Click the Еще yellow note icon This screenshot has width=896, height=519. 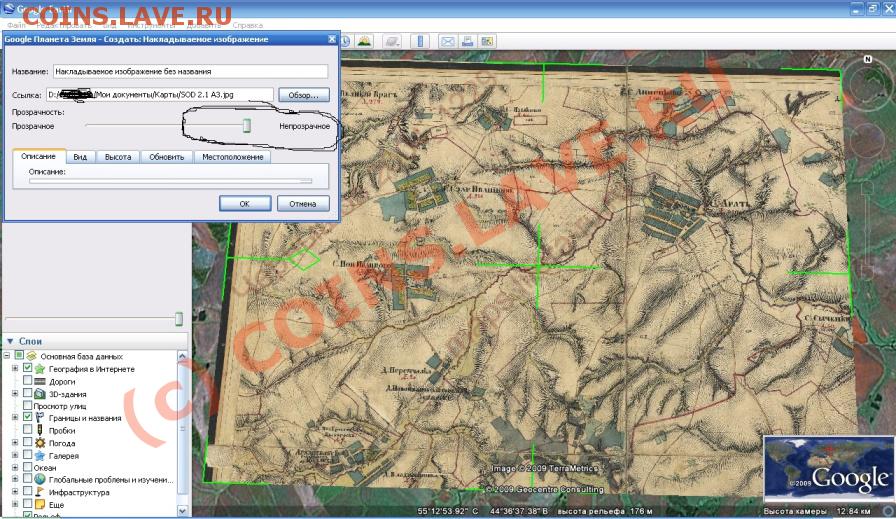pos(40,504)
